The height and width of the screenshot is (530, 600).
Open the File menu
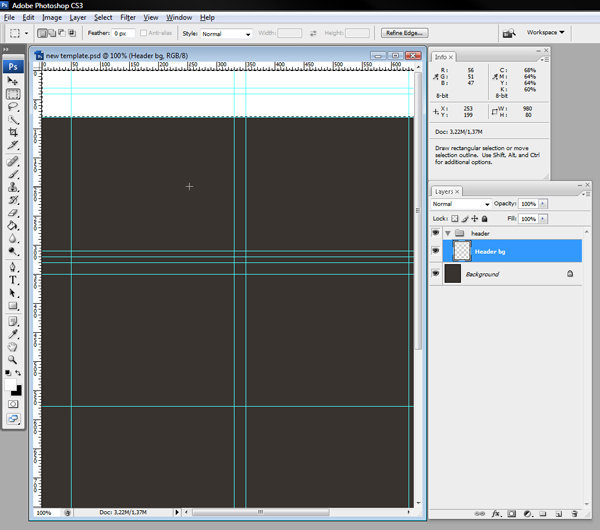9,18
